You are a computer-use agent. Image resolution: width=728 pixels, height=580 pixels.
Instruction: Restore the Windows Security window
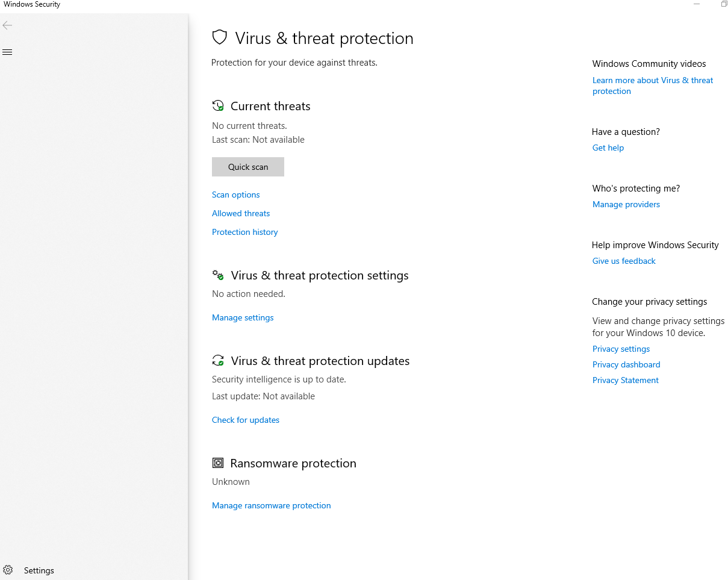pyautogui.click(x=724, y=4)
